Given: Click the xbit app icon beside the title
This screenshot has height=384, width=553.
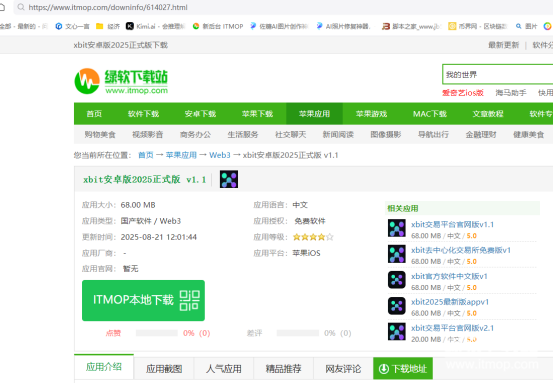Looking at the screenshot, I should pyautogui.click(x=229, y=179).
